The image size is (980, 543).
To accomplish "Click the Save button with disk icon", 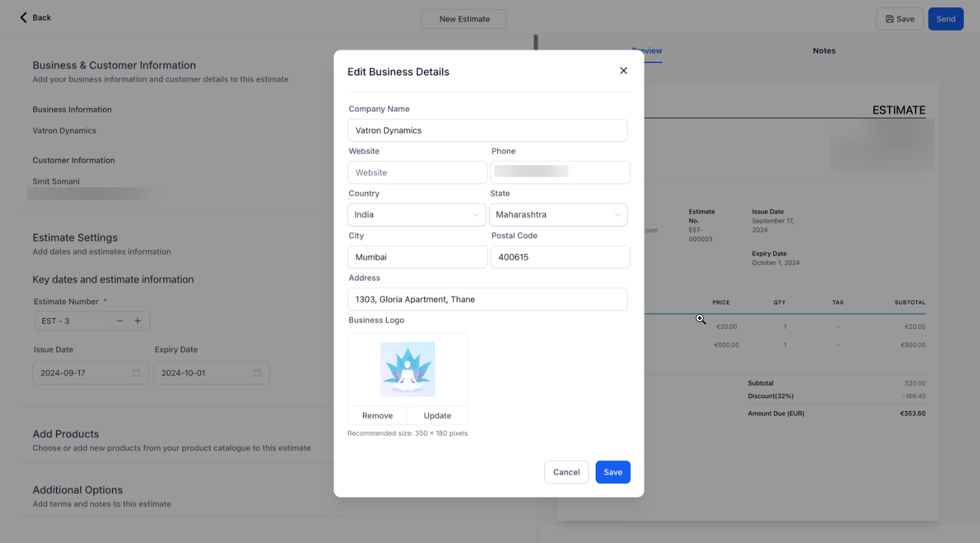I will 899,19.
